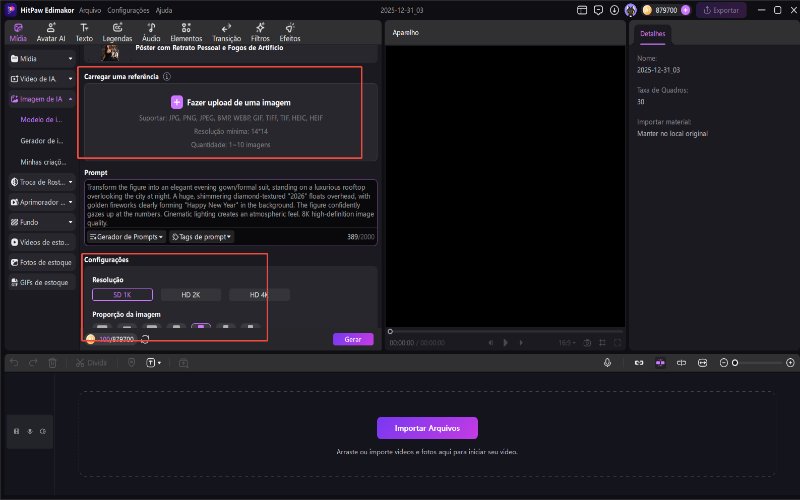
Task: Expand the Vídeo de IA sidebar section
Action: click(x=40, y=78)
